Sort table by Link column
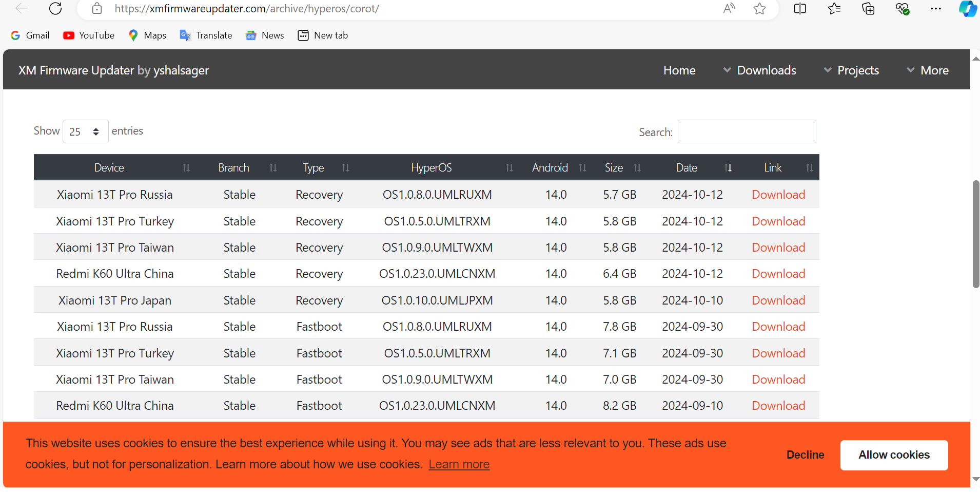 (779, 167)
